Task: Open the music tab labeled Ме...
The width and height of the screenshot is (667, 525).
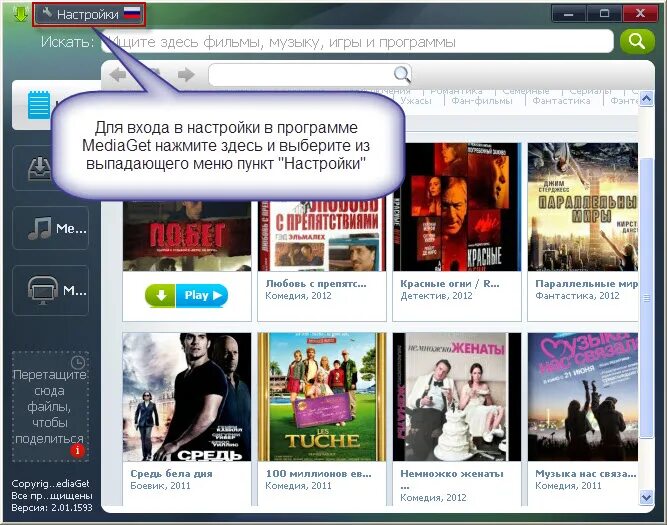Action: click(51, 228)
